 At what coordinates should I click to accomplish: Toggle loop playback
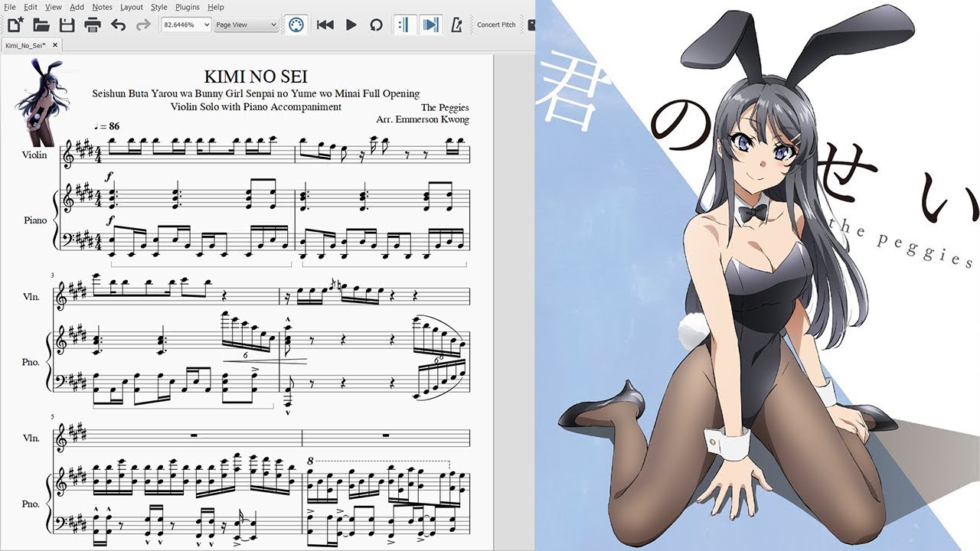[x=376, y=24]
